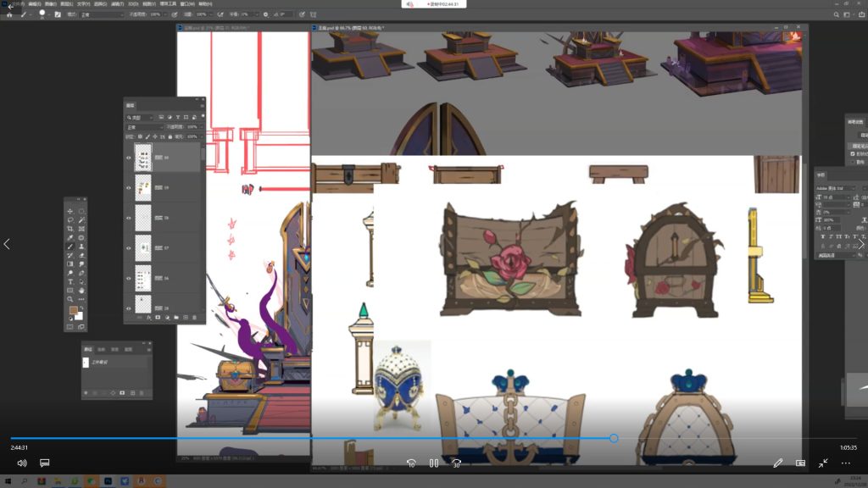Viewport: 868px width, 488px height.
Task: Open the layer blend mode dropdown
Action: click(142, 127)
